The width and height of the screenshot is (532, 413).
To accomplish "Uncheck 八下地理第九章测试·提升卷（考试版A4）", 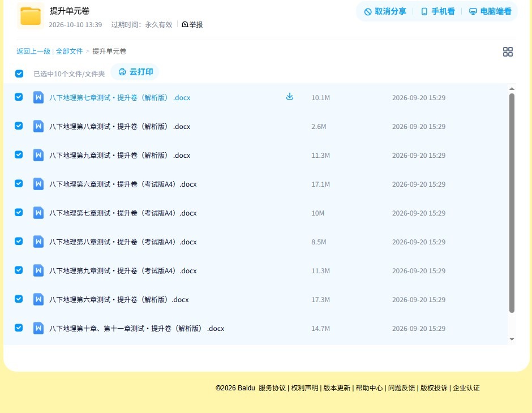I will [19, 270].
